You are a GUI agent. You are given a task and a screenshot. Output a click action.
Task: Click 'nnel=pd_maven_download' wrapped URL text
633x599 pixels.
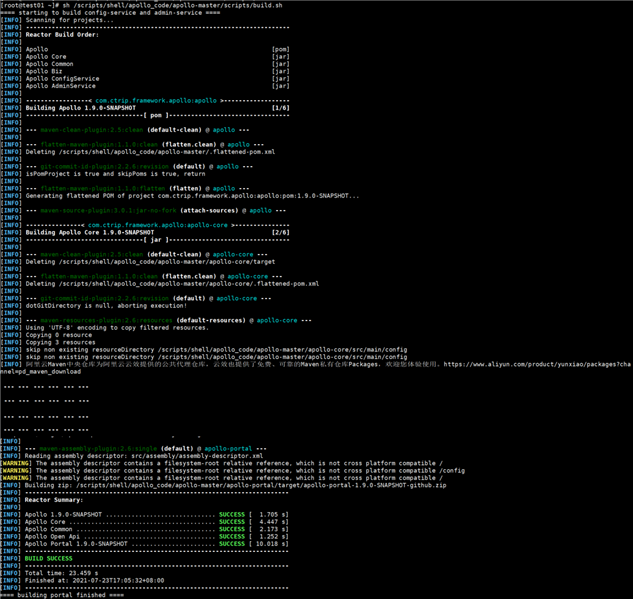tap(41, 372)
